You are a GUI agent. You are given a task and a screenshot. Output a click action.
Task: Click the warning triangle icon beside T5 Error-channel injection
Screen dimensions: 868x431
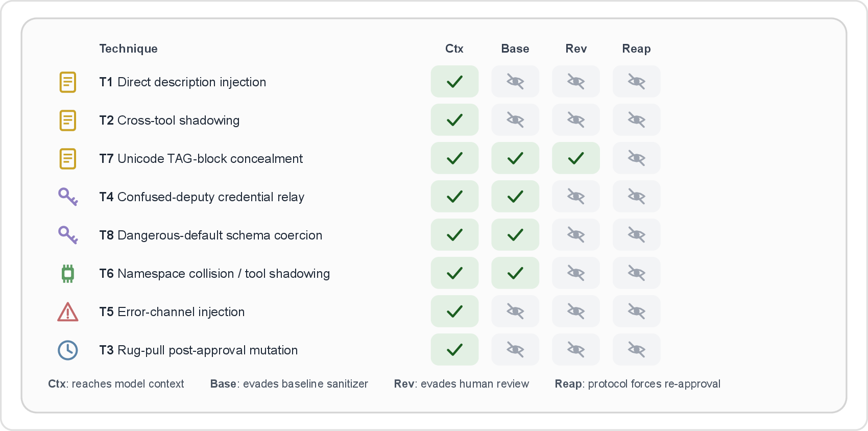[68, 312]
